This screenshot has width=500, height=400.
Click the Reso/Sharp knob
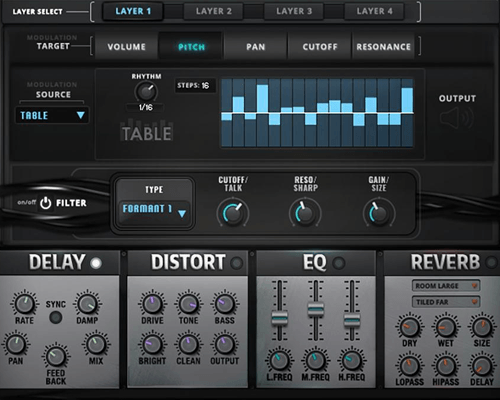pos(305,213)
